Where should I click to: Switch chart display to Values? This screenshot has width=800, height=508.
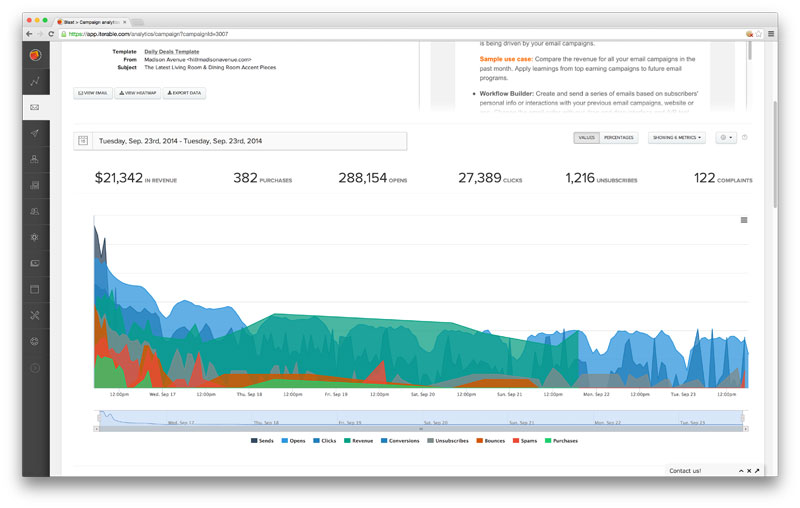[586, 137]
